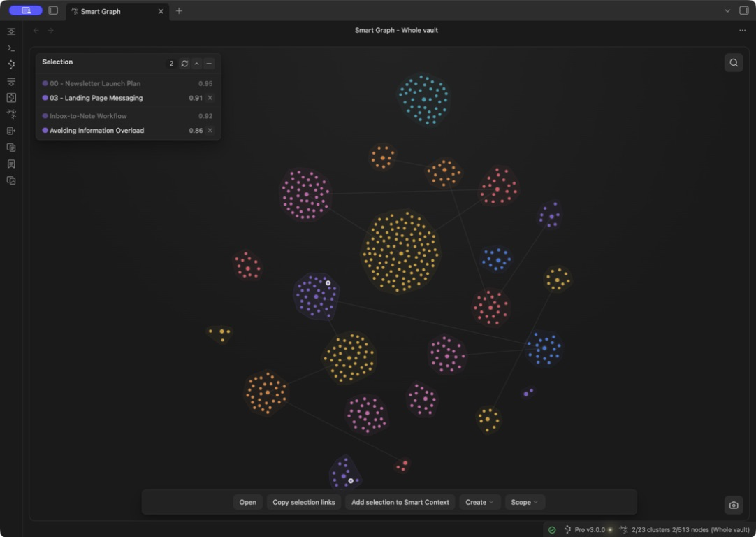The width and height of the screenshot is (756, 537).
Task: Click the Smart Graph icon in status bar
Action: point(623,530)
